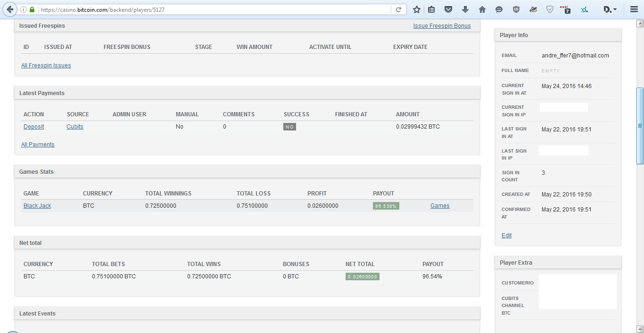Click the CUBITS CHANNEL BTC label
Image resolution: width=644 pixels, height=333 pixels.
click(x=513, y=306)
